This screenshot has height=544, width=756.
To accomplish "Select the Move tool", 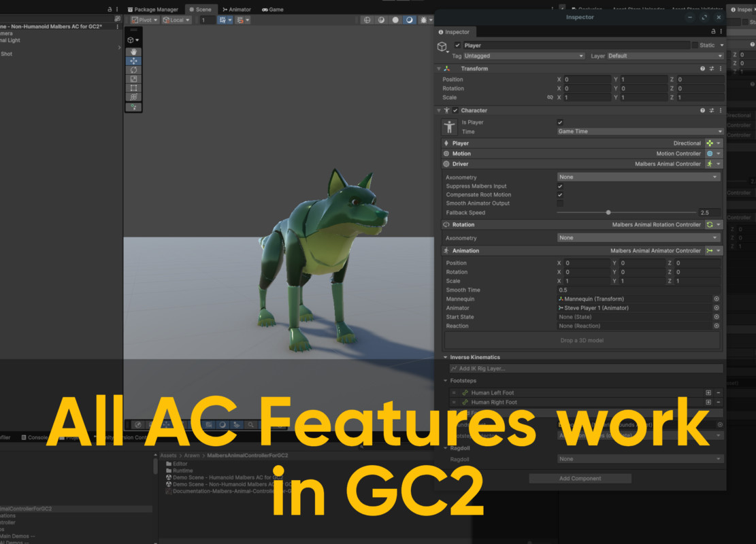I will 133,60.
